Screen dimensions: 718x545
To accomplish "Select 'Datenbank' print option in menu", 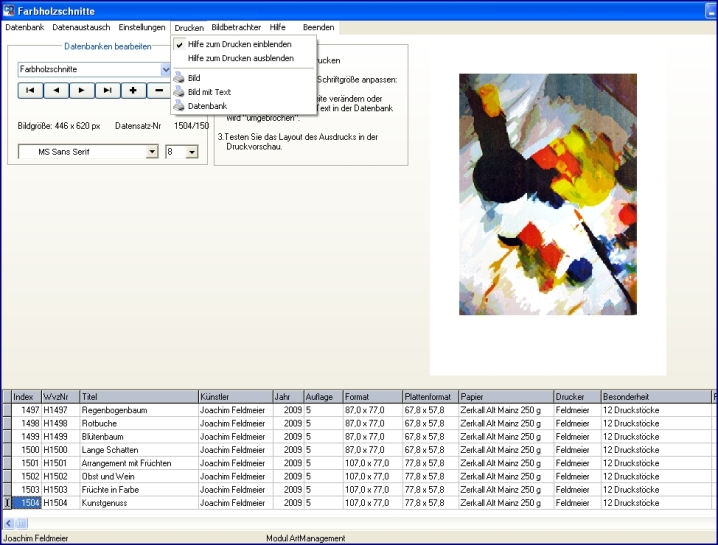I will coord(207,105).
